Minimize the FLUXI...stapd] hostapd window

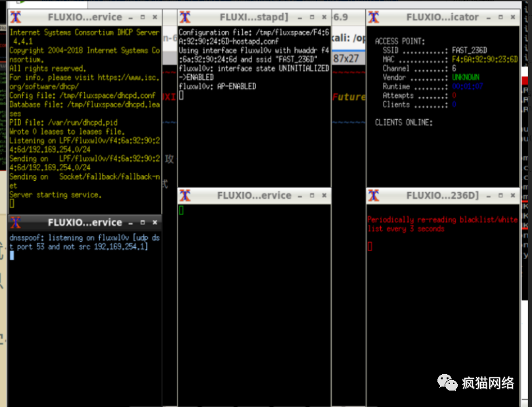(x=300, y=18)
